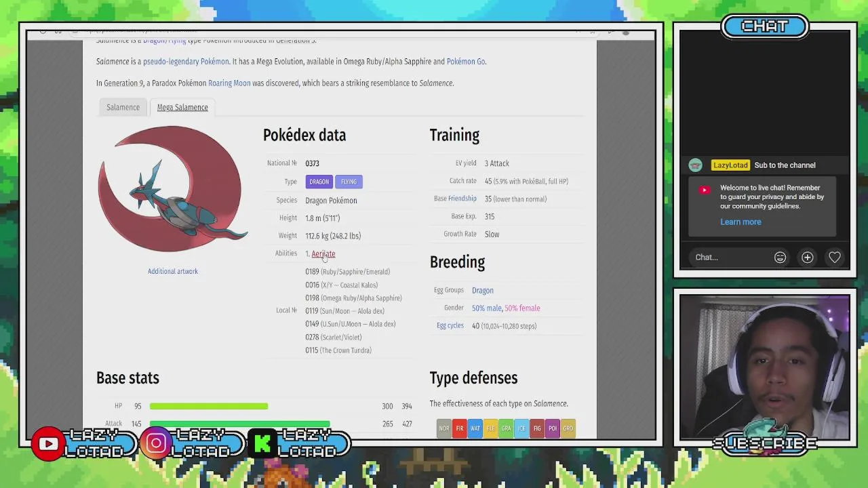Click the WAT type defense cell

point(475,428)
